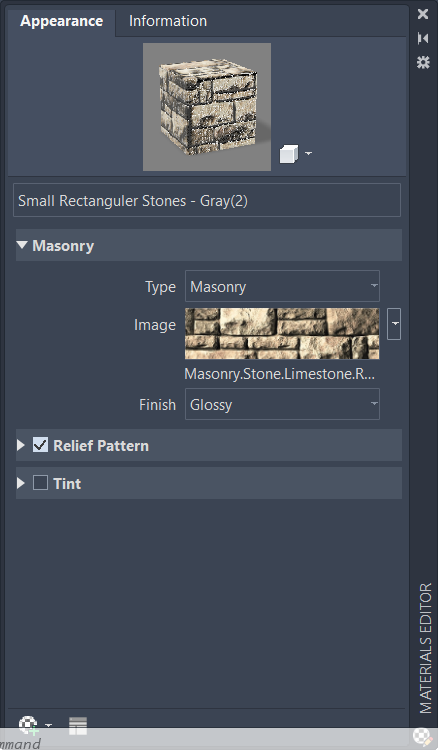This screenshot has width=438, height=750.
Task: Close the Materials Editor palette
Action: coord(423,14)
